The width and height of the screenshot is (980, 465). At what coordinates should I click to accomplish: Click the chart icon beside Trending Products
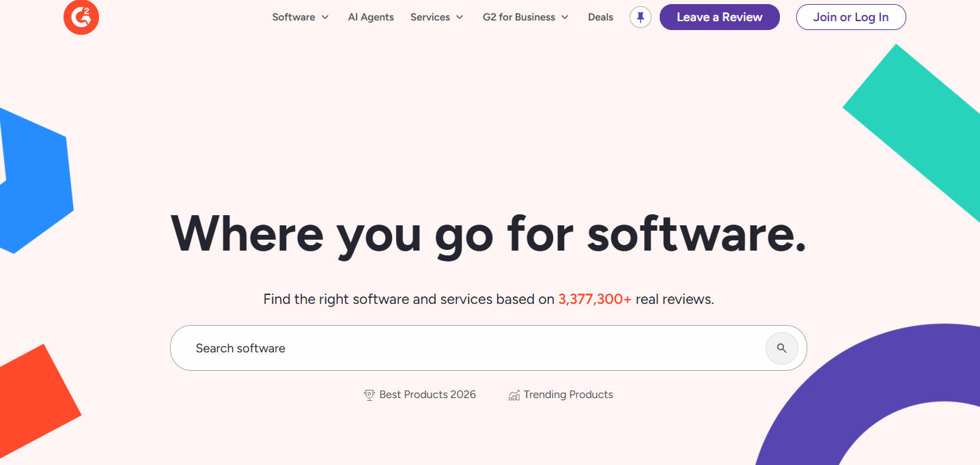click(x=514, y=395)
